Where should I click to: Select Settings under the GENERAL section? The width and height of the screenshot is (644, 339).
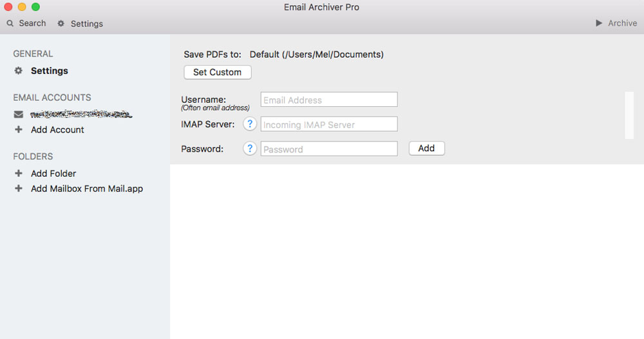tap(49, 71)
